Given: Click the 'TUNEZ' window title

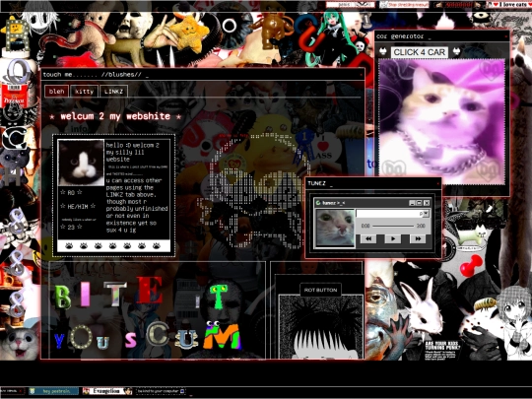Looking at the screenshot, I should (x=317, y=183).
